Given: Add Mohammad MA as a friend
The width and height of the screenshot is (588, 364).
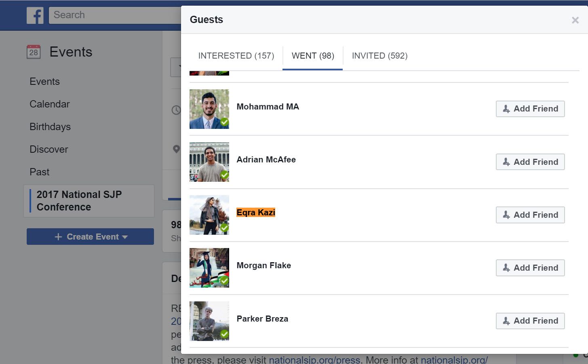Looking at the screenshot, I should point(530,109).
